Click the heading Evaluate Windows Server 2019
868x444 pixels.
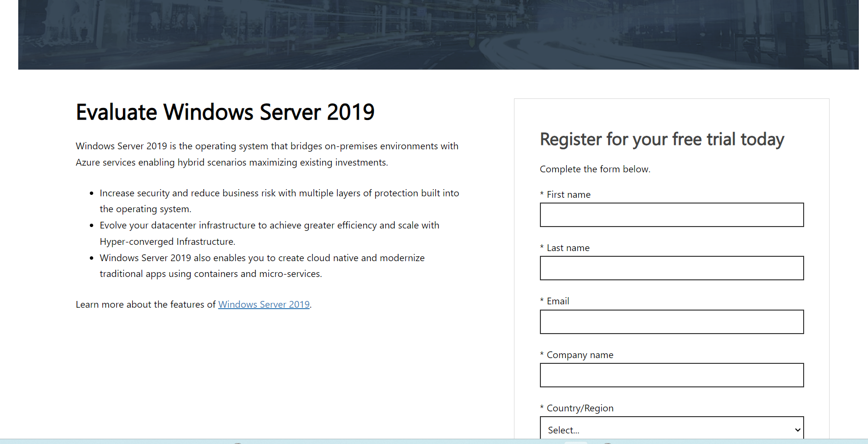[x=225, y=112]
